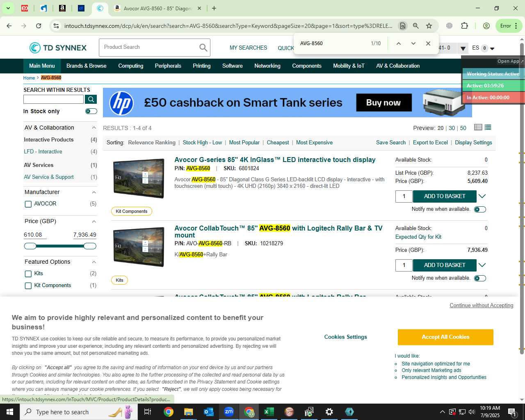Toggle the In Stock only switch
Screen dimensions: 525x420
click(91, 111)
